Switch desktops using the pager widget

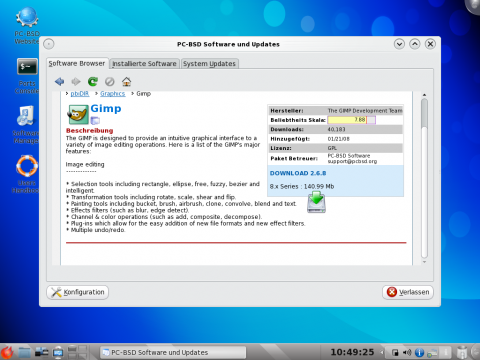coord(77,352)
